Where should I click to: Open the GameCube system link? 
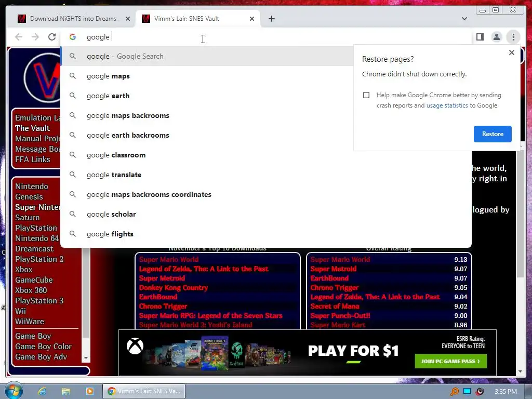point(34,280)
